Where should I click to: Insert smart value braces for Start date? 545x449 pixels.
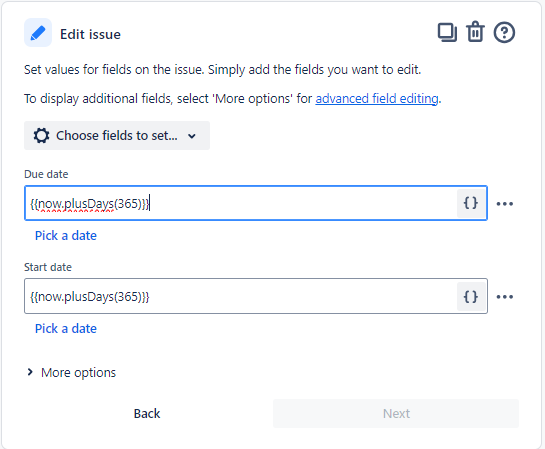point(471,296)
